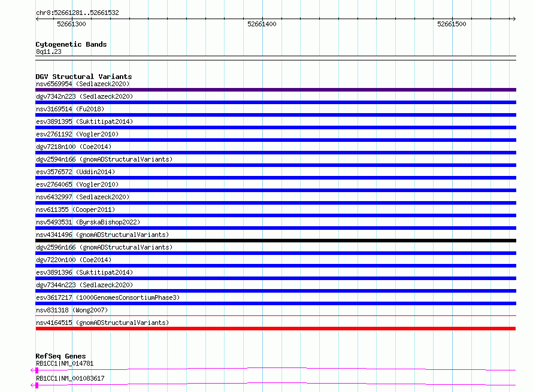Image resolution: width=533 pixels, height=392 pixels.
Task: Click the blue bar under dgv7344n223
Action: coord(275,291)
